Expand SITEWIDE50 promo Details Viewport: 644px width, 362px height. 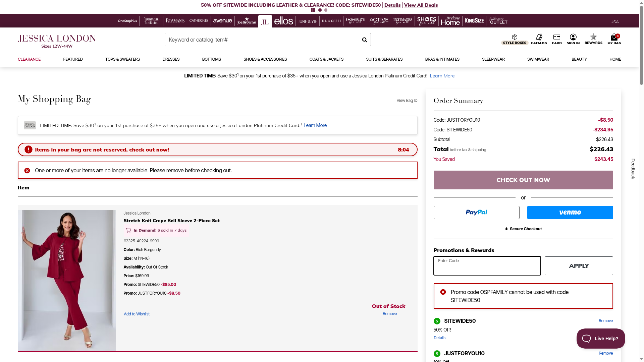click(x=439, y=338)
